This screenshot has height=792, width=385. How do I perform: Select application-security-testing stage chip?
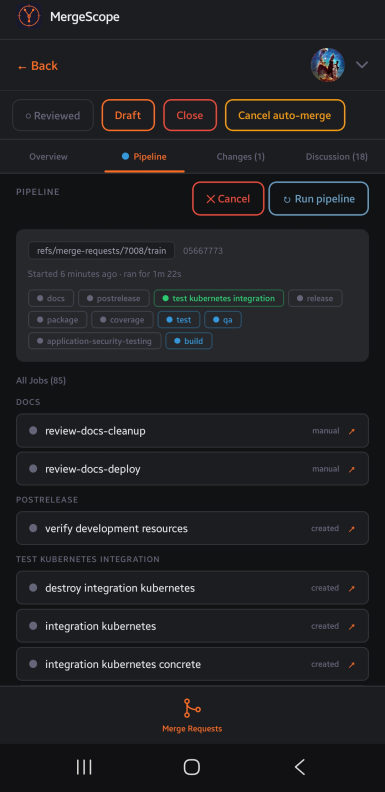95,341
